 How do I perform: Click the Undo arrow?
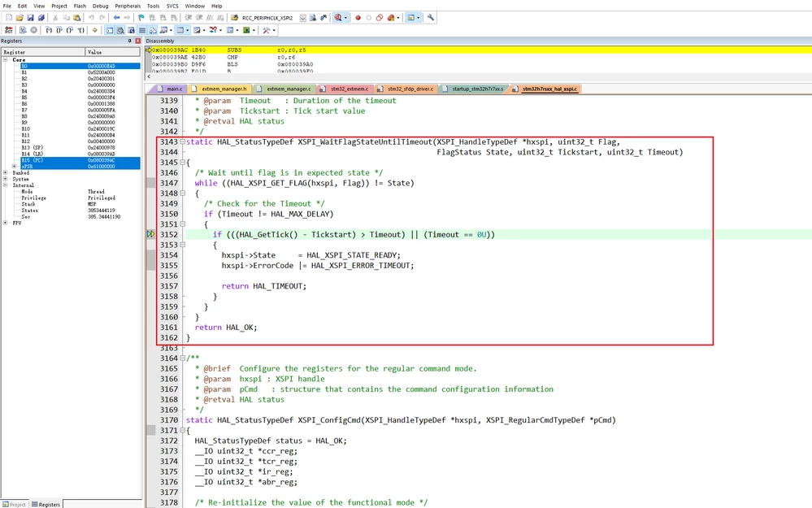(91, 18)
